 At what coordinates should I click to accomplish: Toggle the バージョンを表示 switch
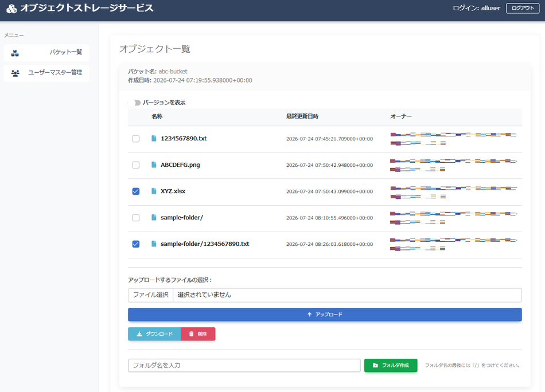[134, 103]
